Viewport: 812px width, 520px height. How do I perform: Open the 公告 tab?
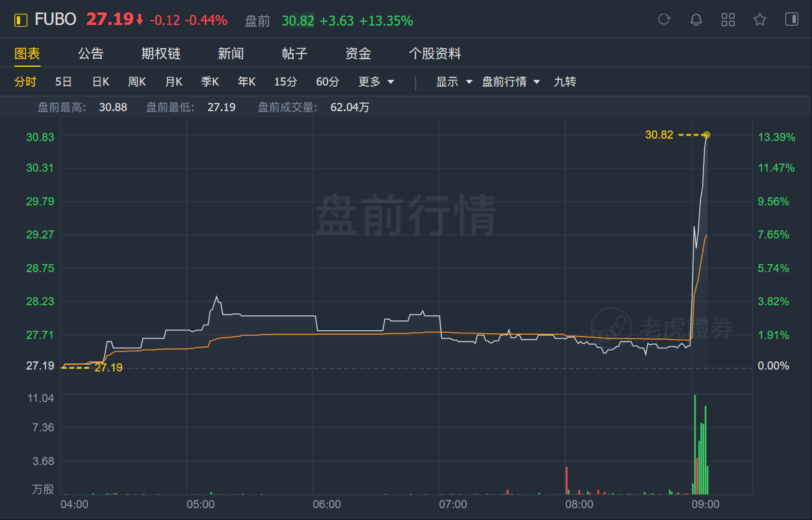pyautogui.click(x=91, y=54)
